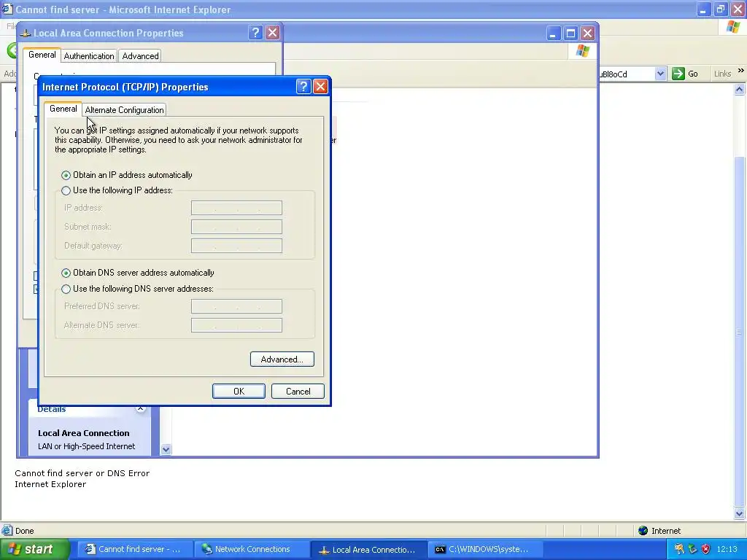The width and height of the screenshot is (747, 560).
Task: Click Cannot find server or DNS Error text
Action: (82, 473)
